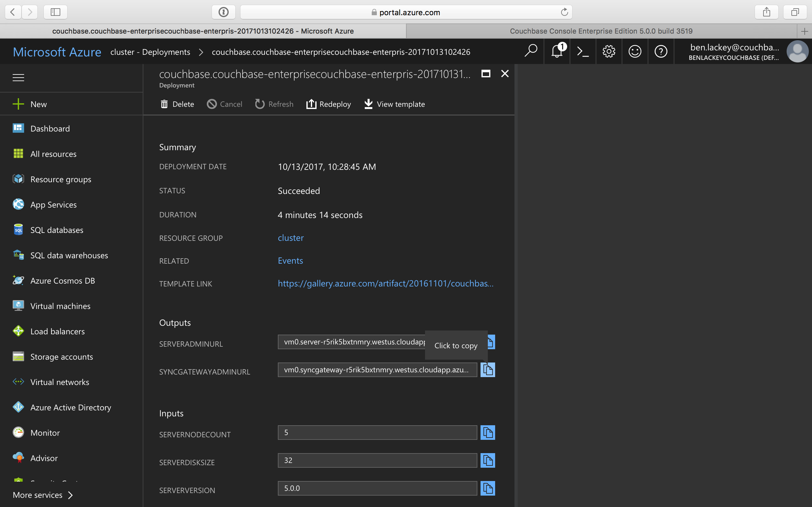Refresh the deployment view
The width and height of the screenshot is (812, 507).
tap(274, 104)
